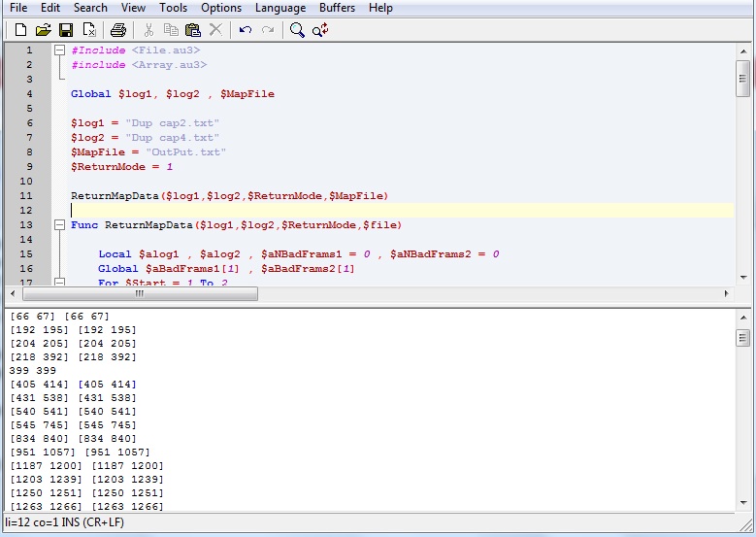Click the "[1263 1266] [1263 1266]" output line
The image size is (756, 537).
tap(86, 506)
